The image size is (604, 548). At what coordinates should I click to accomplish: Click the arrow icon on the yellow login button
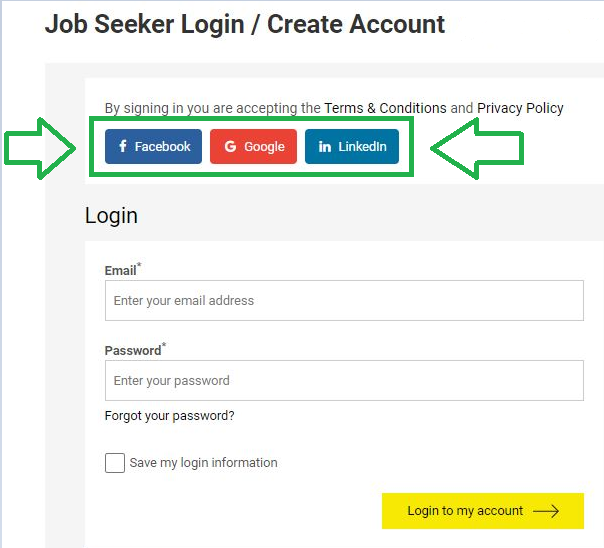(546, 511)
